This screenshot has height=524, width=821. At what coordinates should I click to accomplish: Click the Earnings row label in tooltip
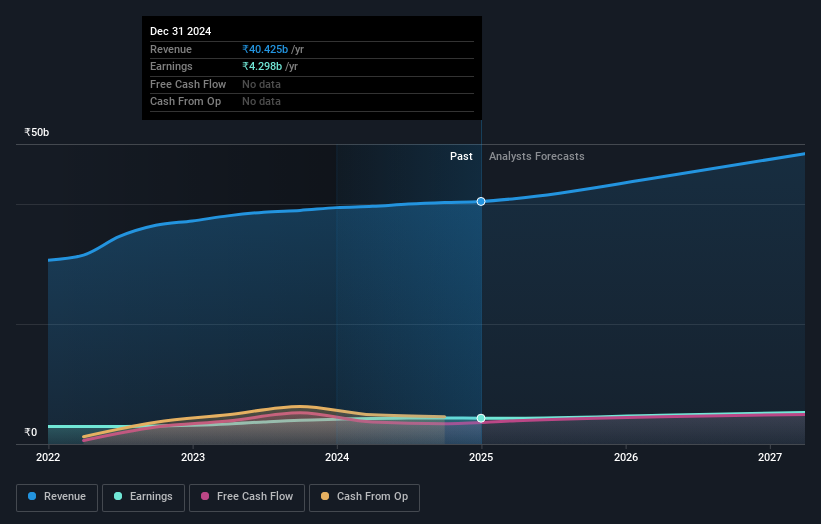pyautogui.click(x=171, y=66)
